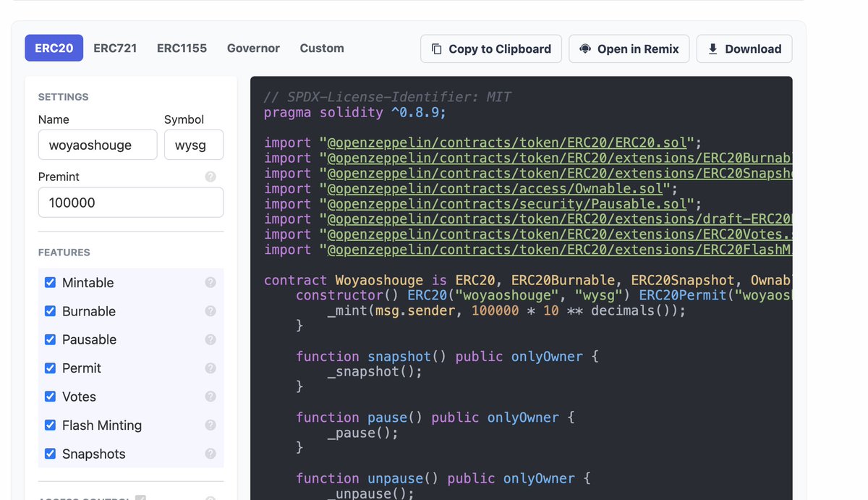Select the Custom tab
Image resolution: width=868 pixels, height=500 pixels.
322,48
